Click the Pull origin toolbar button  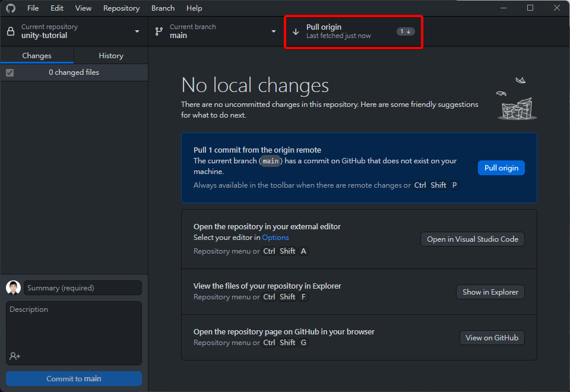(x=354, y=31)
